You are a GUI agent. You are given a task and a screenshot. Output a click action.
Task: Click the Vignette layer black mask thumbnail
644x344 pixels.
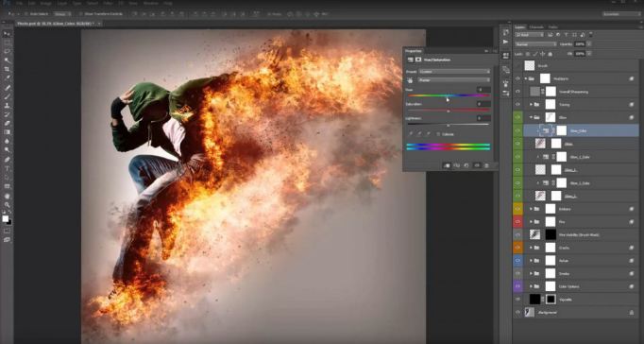click(x=551, y=300)
